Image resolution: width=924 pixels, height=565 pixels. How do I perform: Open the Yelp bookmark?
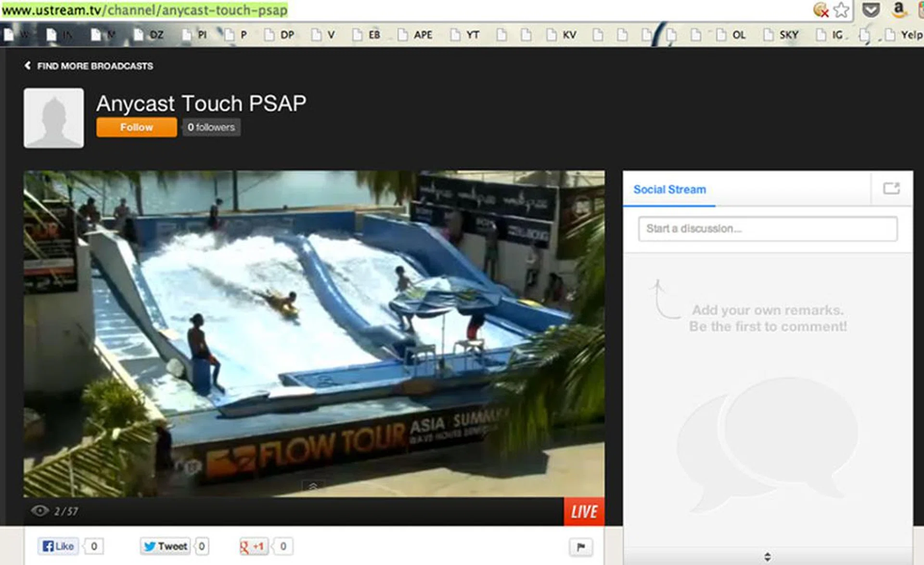click(x=904, y=35)
